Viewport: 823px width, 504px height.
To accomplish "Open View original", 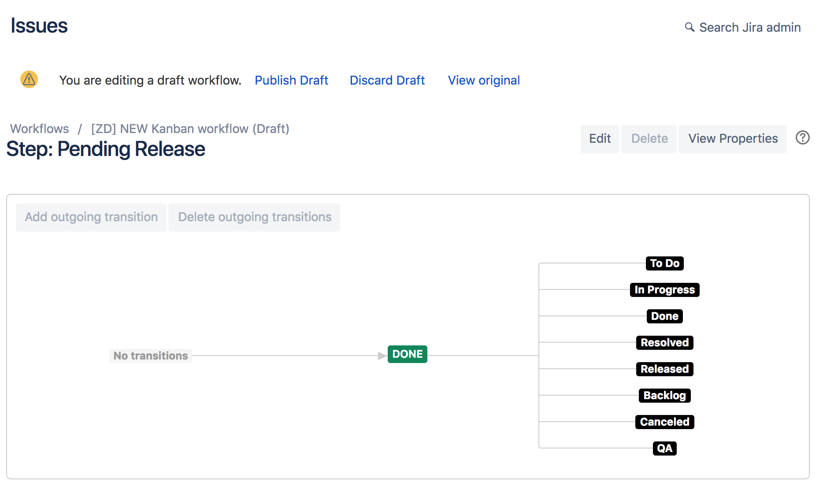I will (x=483, y=80).
